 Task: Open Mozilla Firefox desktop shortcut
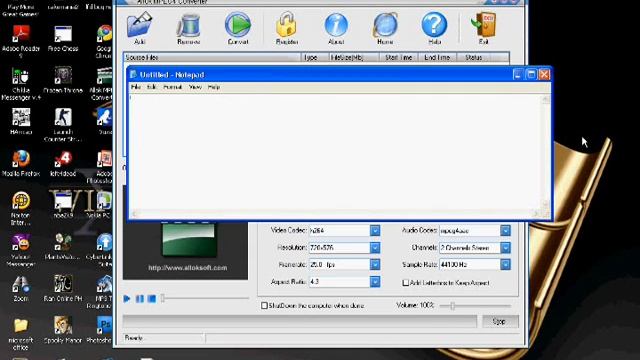click(21, 163)
